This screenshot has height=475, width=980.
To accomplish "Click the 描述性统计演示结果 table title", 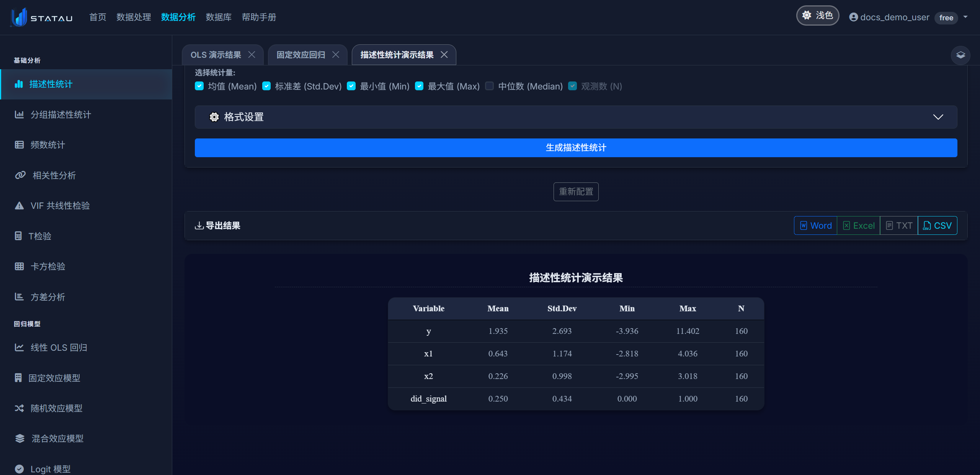I will click(576, 278).
